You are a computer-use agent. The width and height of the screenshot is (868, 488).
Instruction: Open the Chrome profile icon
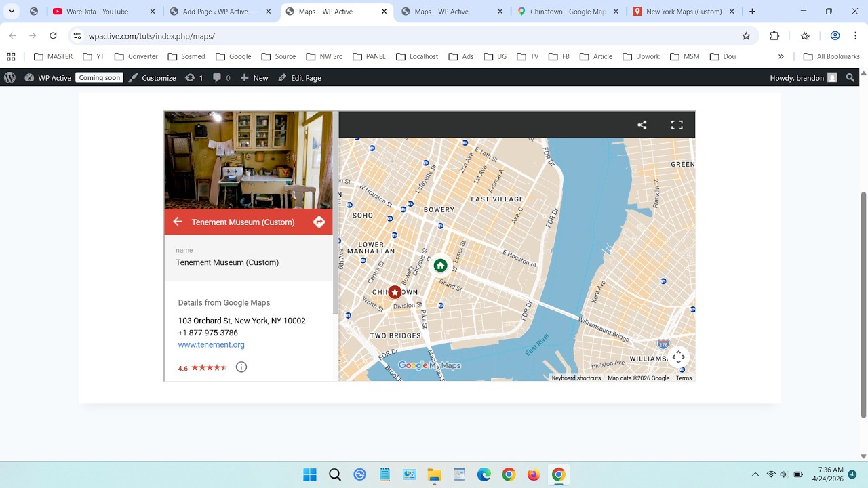(x=835, y=36)
